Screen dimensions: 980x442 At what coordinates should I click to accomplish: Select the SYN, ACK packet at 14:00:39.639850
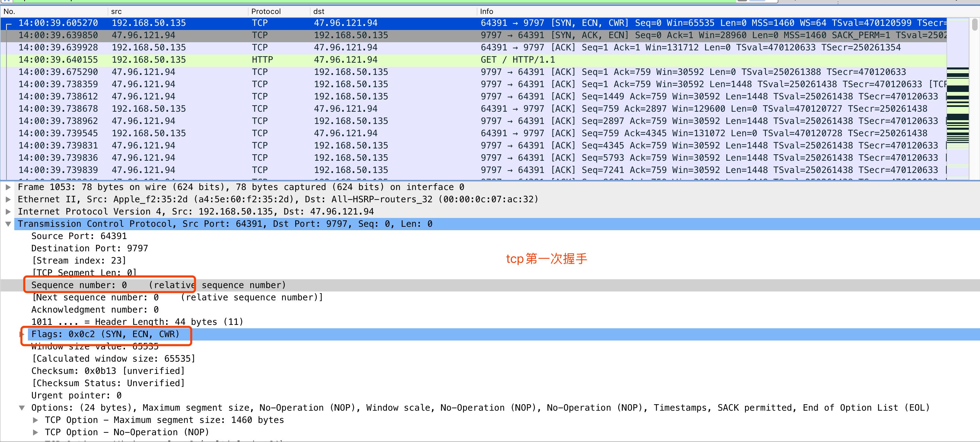(473, 35)
